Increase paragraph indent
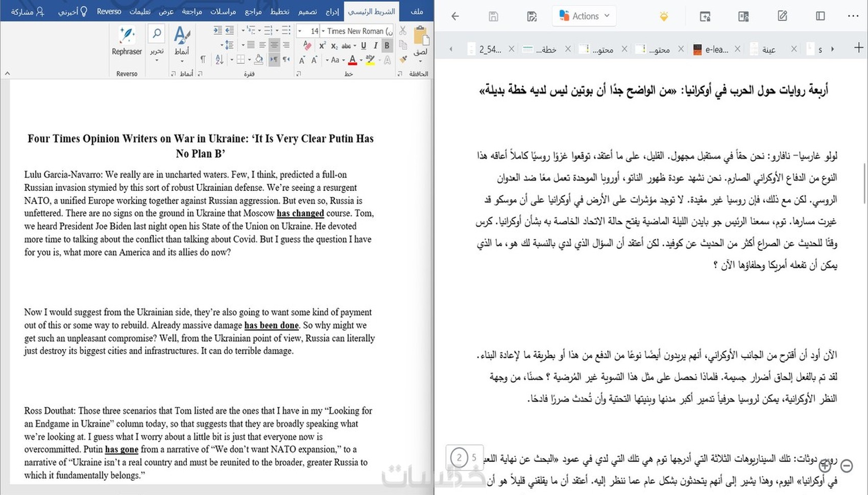868x495 pixels. pos(218,31)
